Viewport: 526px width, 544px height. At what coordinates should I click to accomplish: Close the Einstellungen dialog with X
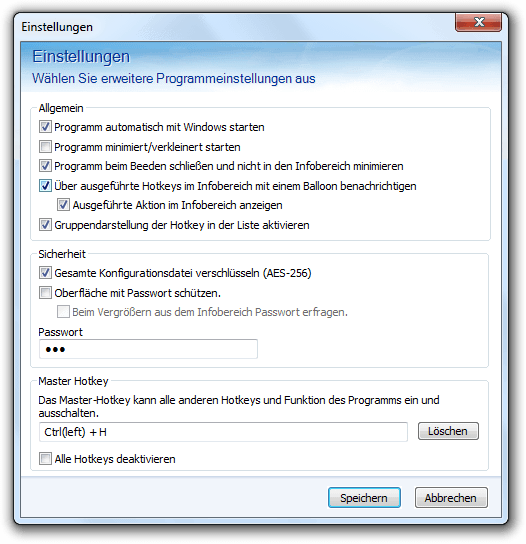click(x=478, y=22)
